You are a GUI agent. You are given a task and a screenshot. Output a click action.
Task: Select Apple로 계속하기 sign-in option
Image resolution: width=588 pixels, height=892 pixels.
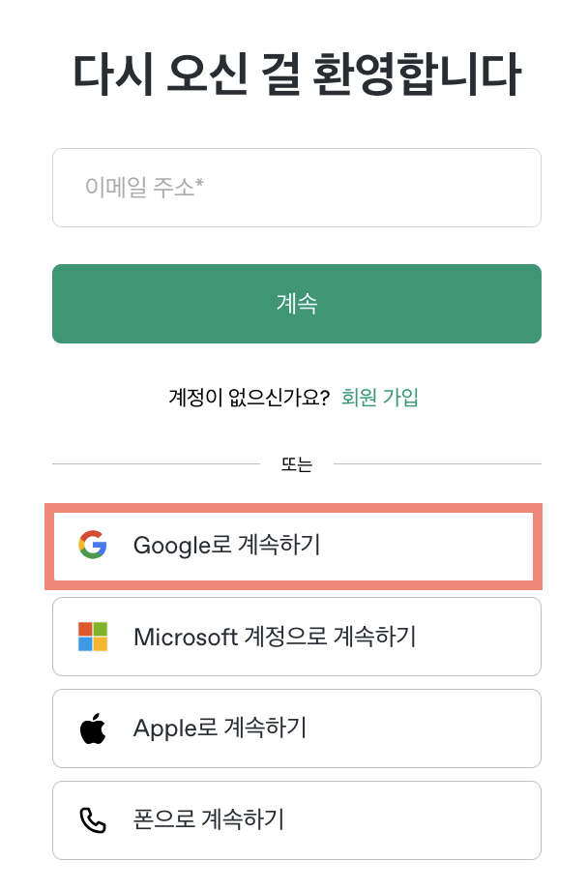click(220, 728)
